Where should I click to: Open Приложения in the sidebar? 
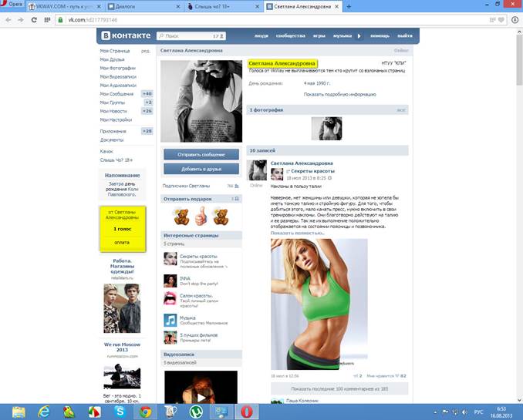click(113, 131)
